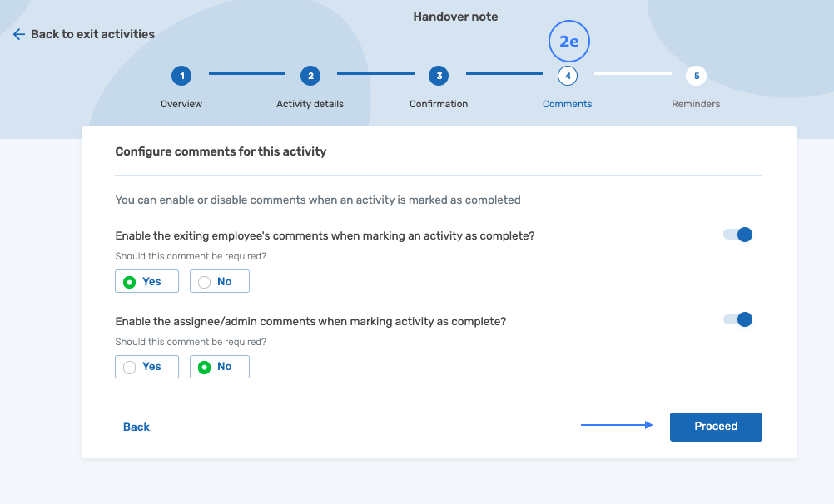This screenshot has height=504, width=834.
Task: Click the Back link in the form
Action: 137,427
